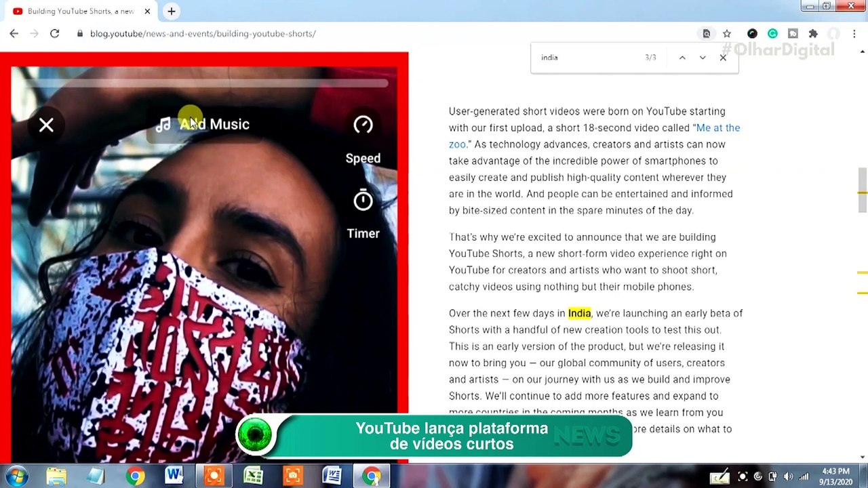The height and width of the screenshot is (488, 868).
Task: Close the Shorts camera preview with X
Action: pos(46,125)
